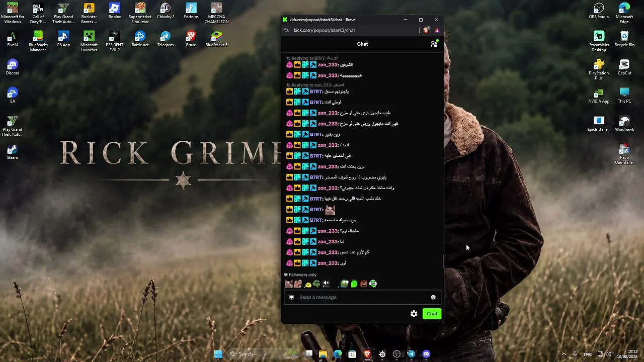Open Fortnite desktop shortcut
The image size is (644, 362).
[191, 11]
